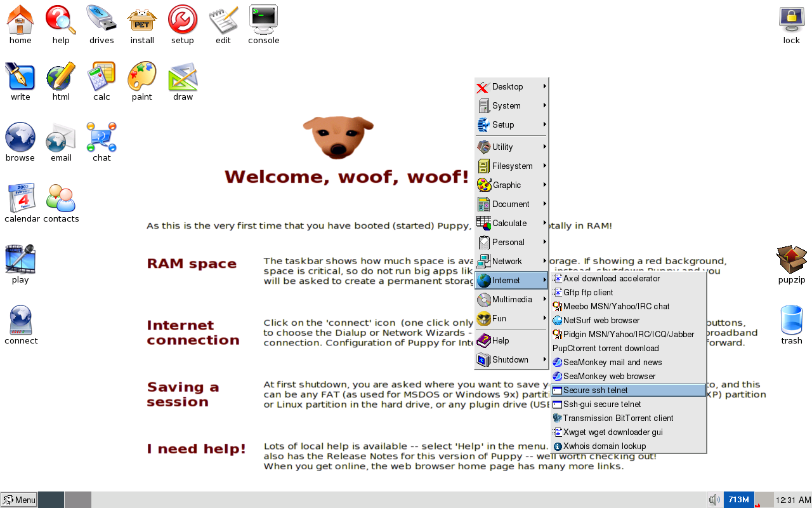Click the volume speaker tray icon
812x508 pixels.
(714, 500)
